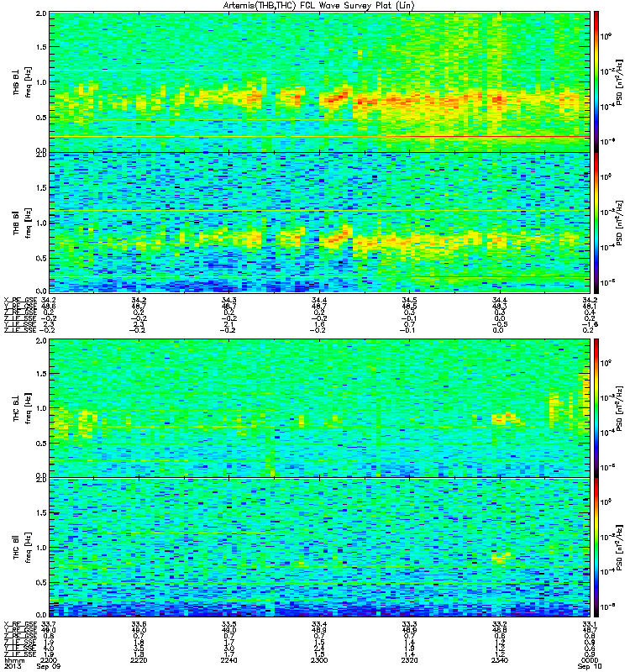Click the X_RE_GSE row label under the THC panels
The width and height of the screenshot is (630, 672).
point(20,624)
